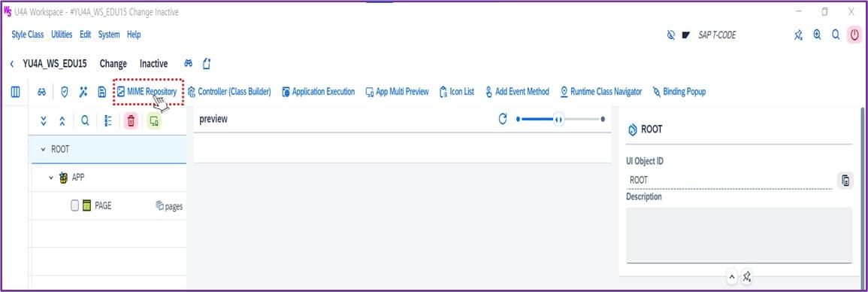
Task: Click Add Event Method
Action: click(x=517, y=92)
